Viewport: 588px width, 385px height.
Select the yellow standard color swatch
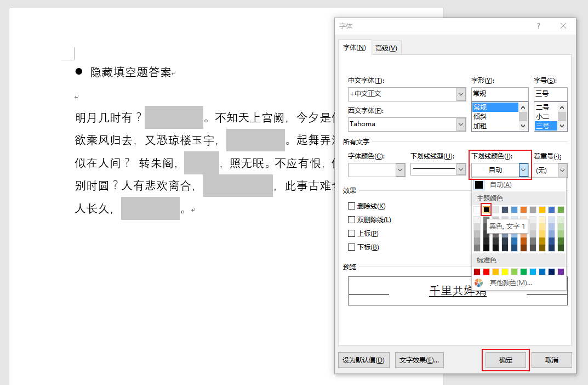click(x=505, y=271)
